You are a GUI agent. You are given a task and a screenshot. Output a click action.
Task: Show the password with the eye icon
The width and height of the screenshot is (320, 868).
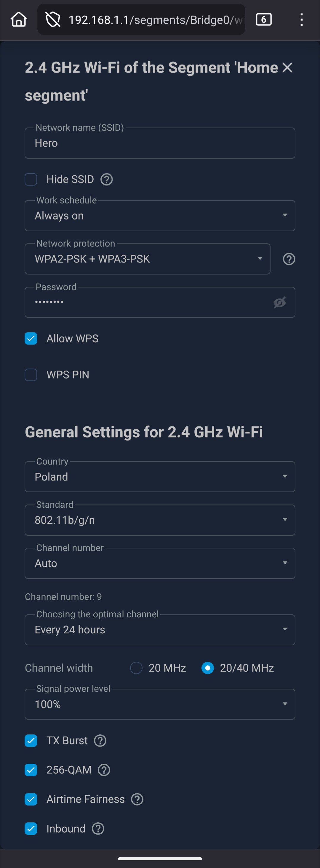click(280, 302)
